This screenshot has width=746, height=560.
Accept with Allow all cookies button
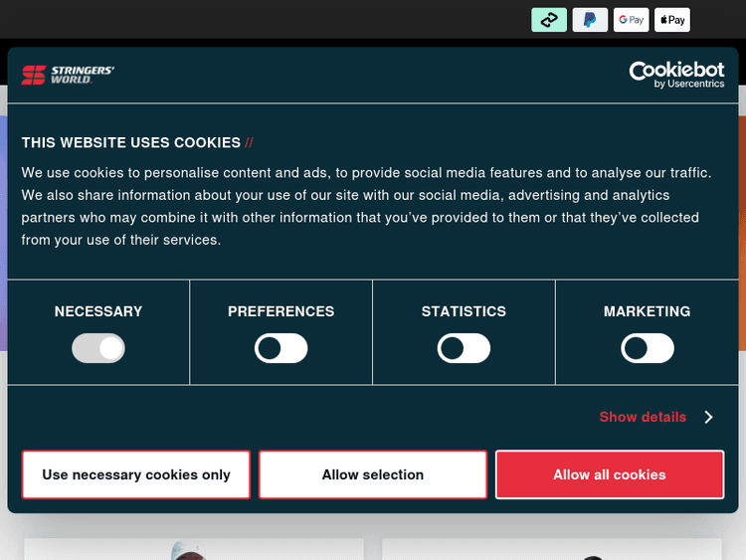click(610, 474)
